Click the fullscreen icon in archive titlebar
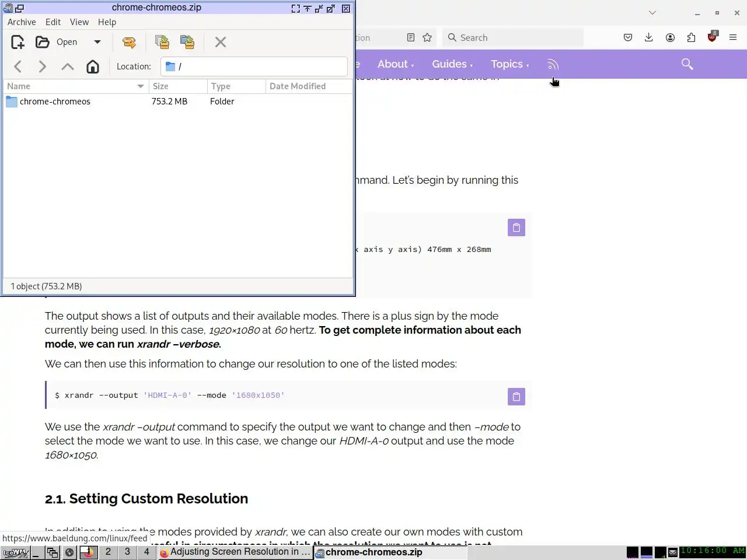 tap(296, 9)
